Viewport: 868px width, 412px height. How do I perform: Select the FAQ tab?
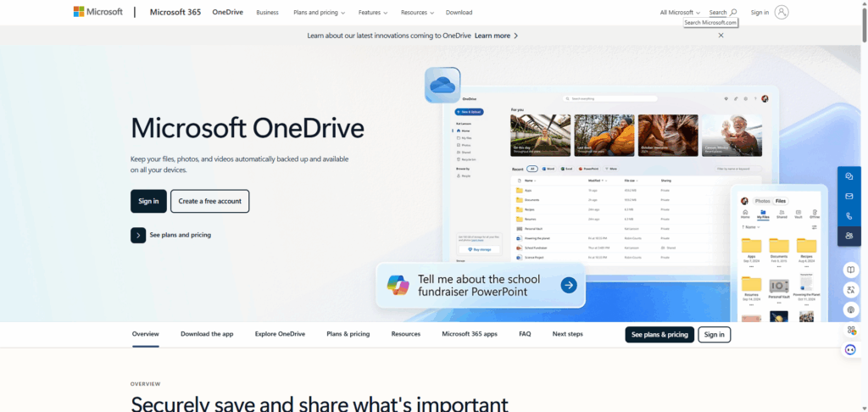[525, 334]
